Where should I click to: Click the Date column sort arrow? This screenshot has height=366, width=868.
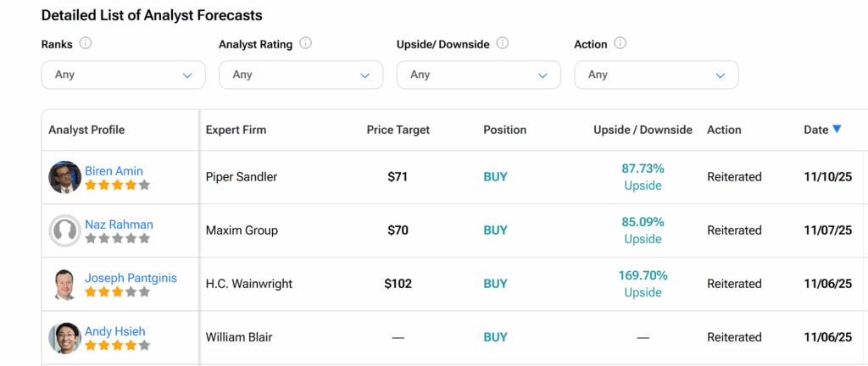(837, 129)
